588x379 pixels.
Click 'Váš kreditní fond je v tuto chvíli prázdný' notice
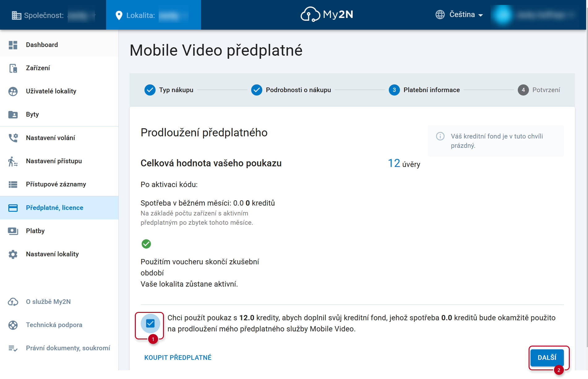point(496,141)
